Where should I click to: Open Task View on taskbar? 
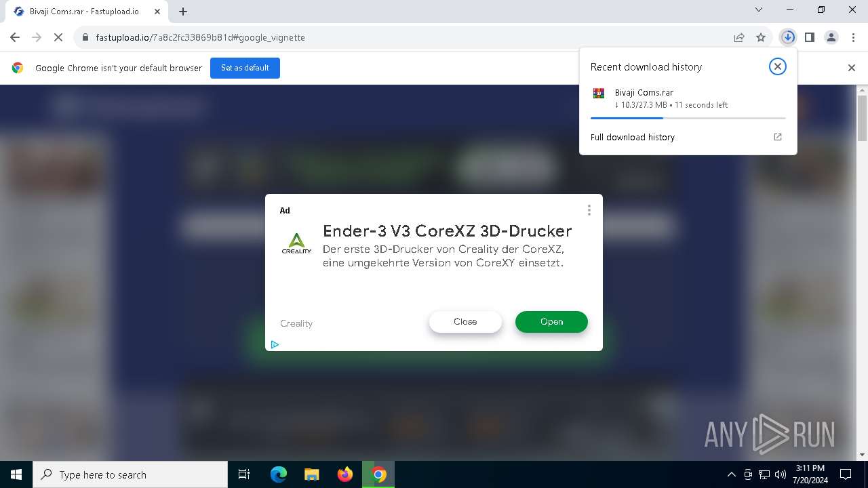click(x=244, y=474)
